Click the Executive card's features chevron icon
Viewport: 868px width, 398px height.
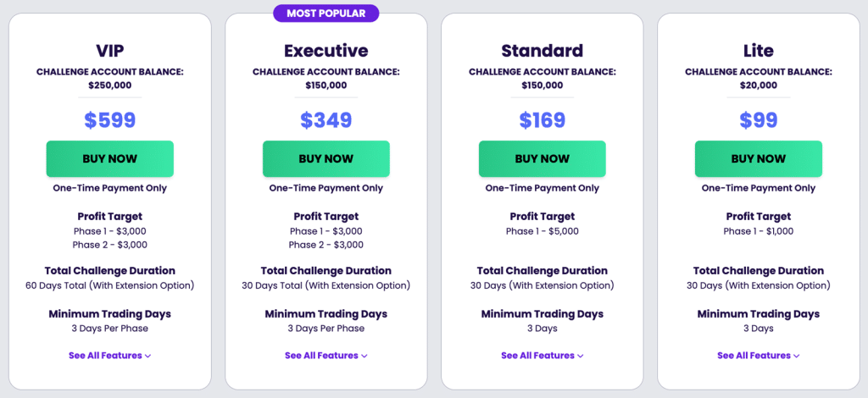(x=364, y=357)
